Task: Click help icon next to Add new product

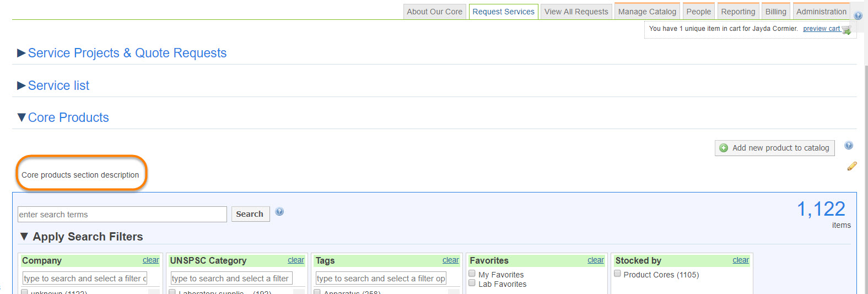Action: [849, 146]
